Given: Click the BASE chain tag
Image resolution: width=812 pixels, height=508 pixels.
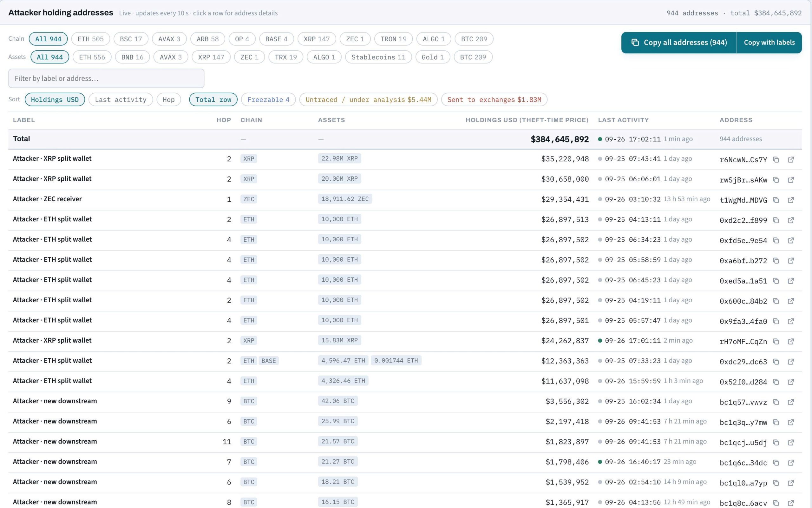Looking at the screenshot, I should [268, 361].
